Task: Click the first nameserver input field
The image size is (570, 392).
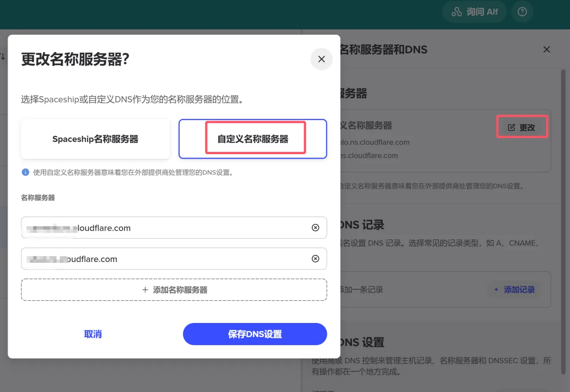Action: coord(174,228)
